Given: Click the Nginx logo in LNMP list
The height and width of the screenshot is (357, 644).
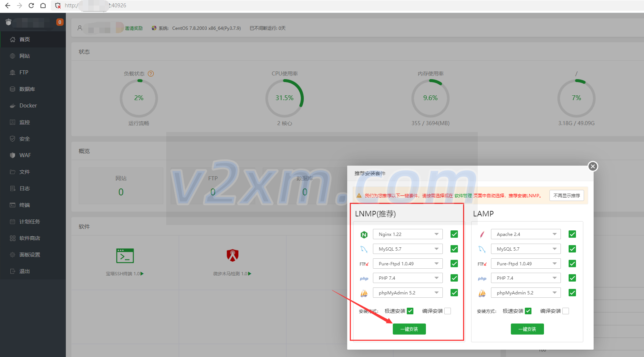Looking at the screenshot, I should tap(364, 234).
